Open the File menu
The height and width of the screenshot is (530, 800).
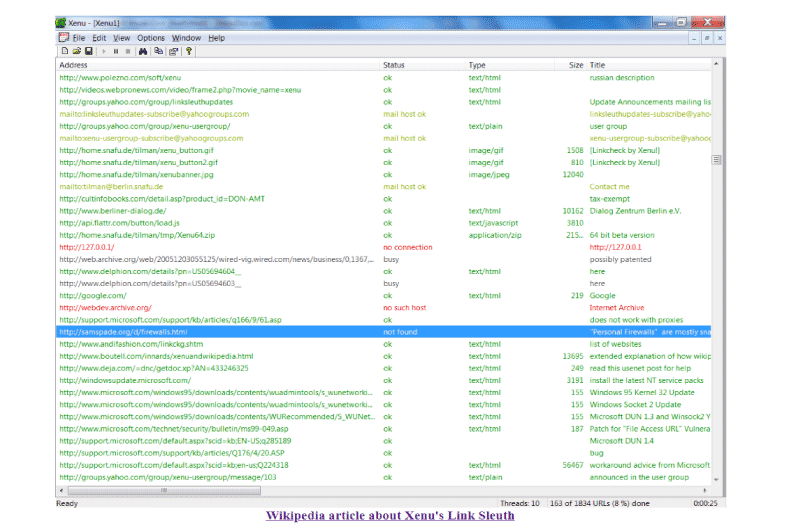point(79,38)
